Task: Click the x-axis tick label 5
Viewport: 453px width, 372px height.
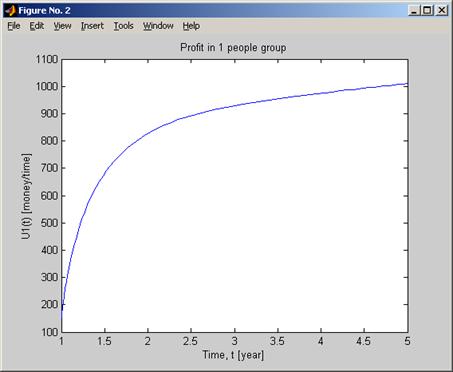Action: tap(407, 341)
